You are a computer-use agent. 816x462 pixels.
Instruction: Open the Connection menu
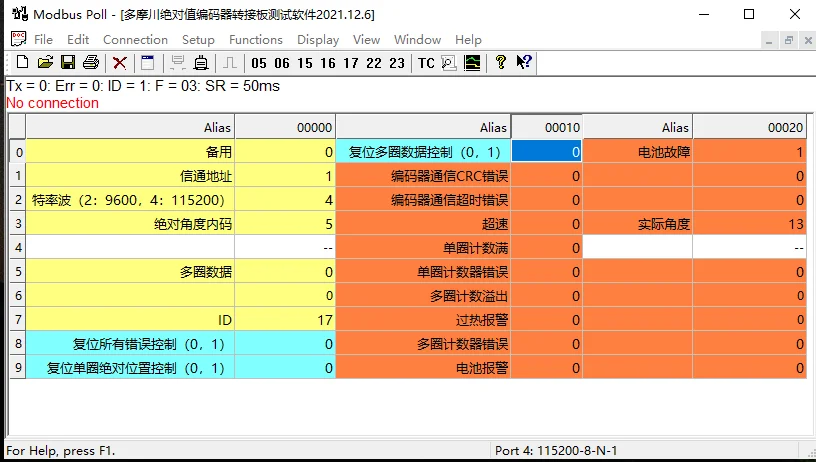pyautogui.click(x=135, y=40)
